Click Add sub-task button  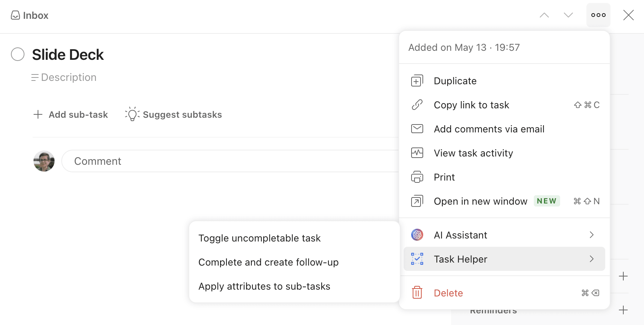(x=71, y=115)
